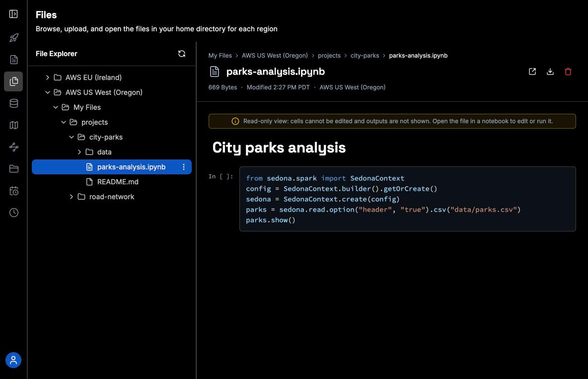Open the database icon in sidebar
The image size is (588, 379).
tap(13, 103)
